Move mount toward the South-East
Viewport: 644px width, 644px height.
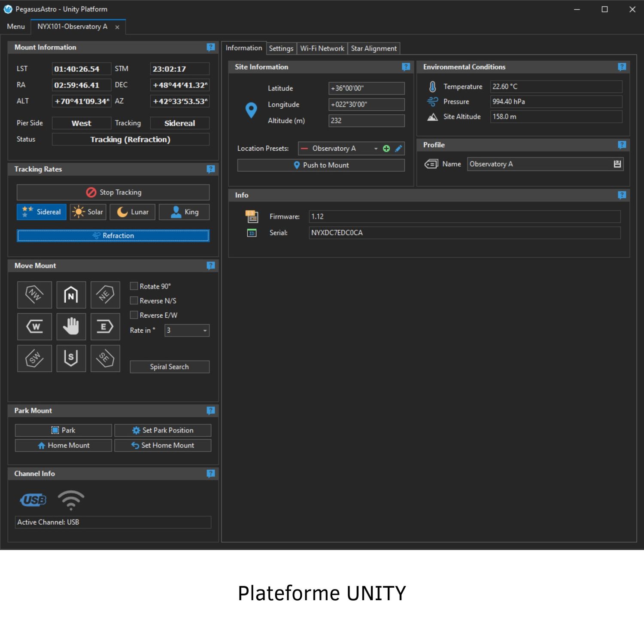coord(105,358)
